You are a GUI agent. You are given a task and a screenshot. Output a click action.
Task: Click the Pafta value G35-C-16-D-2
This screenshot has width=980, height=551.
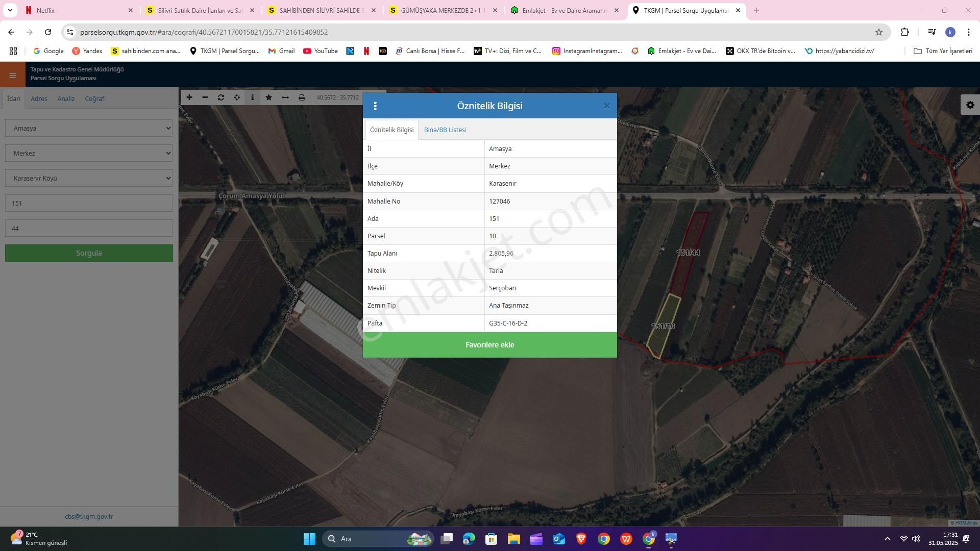click(x=508, y=323)
